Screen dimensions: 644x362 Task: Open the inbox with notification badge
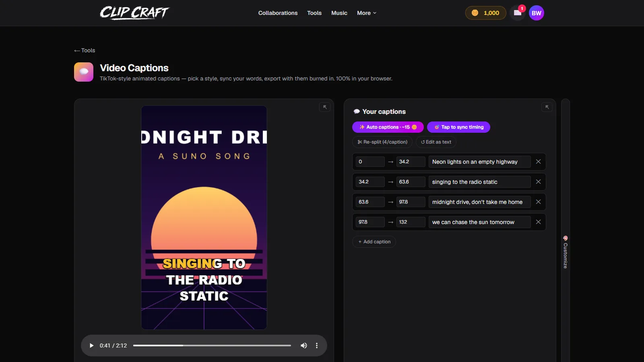click(x=518, y=13)
